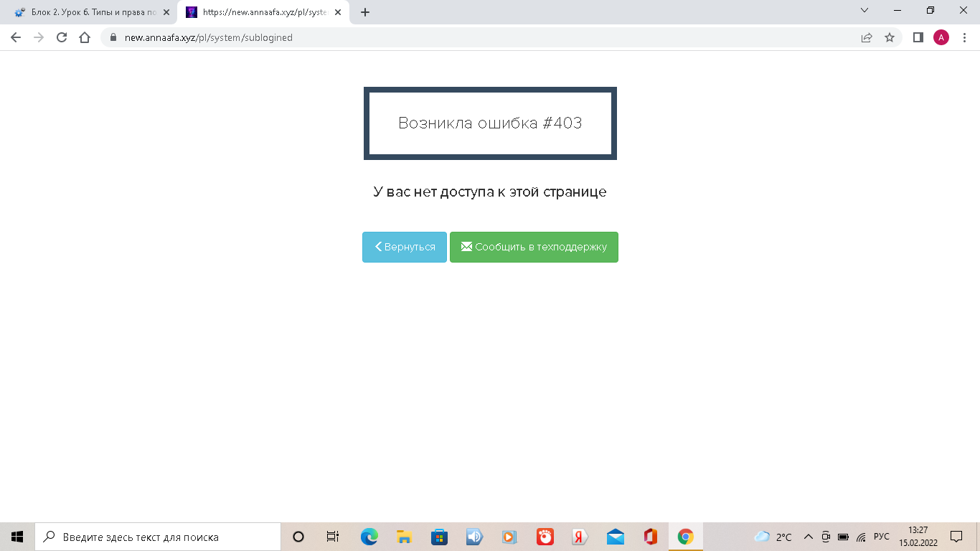Switch input language РУС in tray
Image resolution: width=980 pixels, height=551 pixels.
(x=881, y=537)
